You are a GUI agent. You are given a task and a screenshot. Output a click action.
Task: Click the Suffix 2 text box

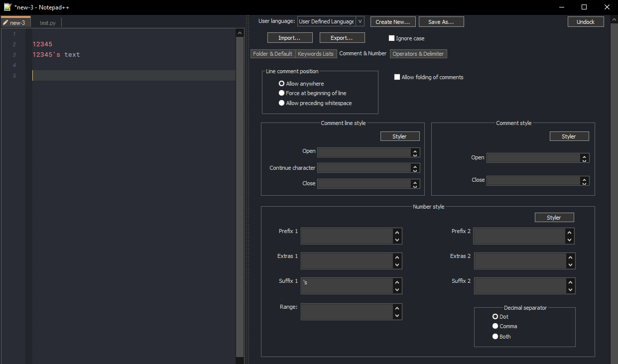[x=520, y=286]
